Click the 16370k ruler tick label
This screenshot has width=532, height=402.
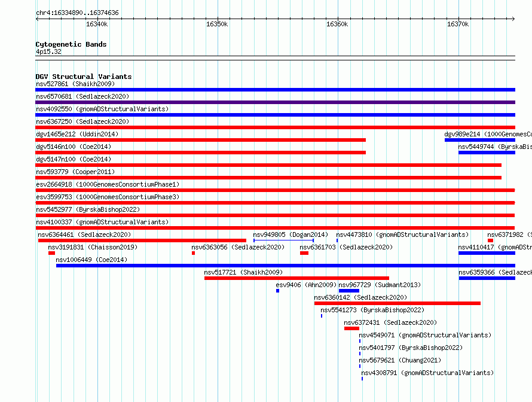pos(458,24)
